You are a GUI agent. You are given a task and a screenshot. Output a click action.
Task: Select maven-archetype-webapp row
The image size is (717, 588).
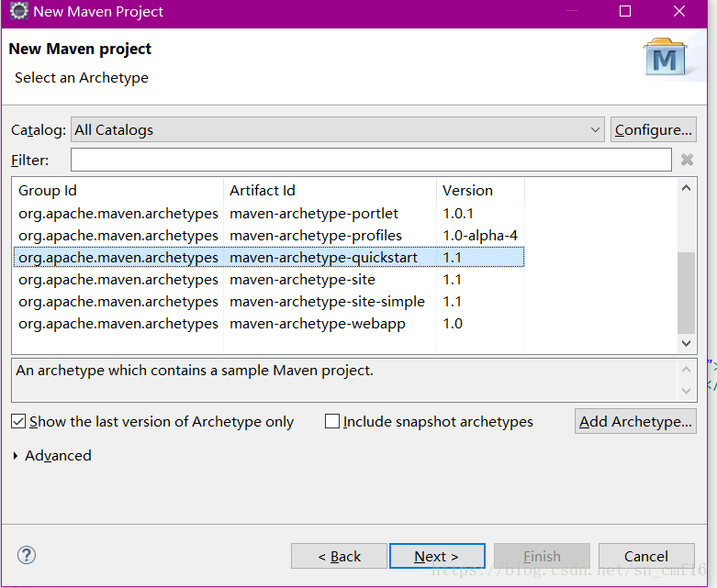(269, 324)
